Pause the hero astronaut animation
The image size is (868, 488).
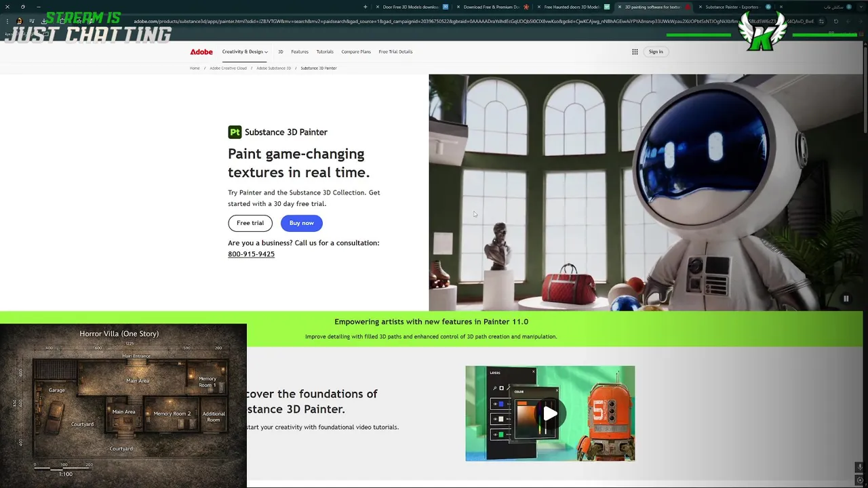click(846, 298)
